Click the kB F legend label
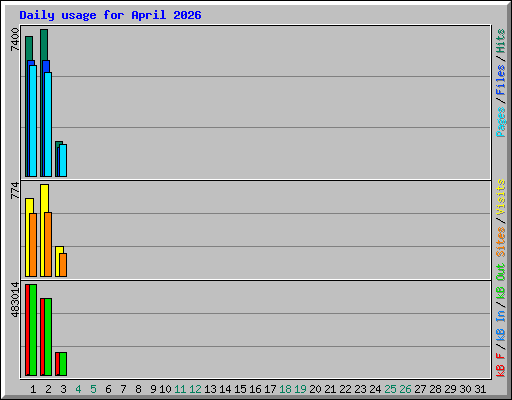Viewport: 512px width, 400px height. pos(500,365)
